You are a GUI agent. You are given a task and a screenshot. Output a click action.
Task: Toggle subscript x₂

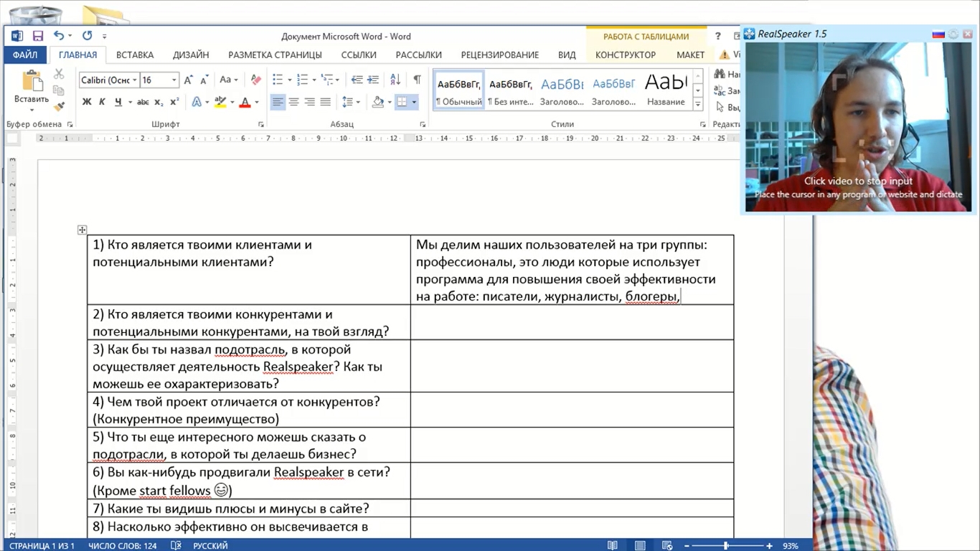159,102
